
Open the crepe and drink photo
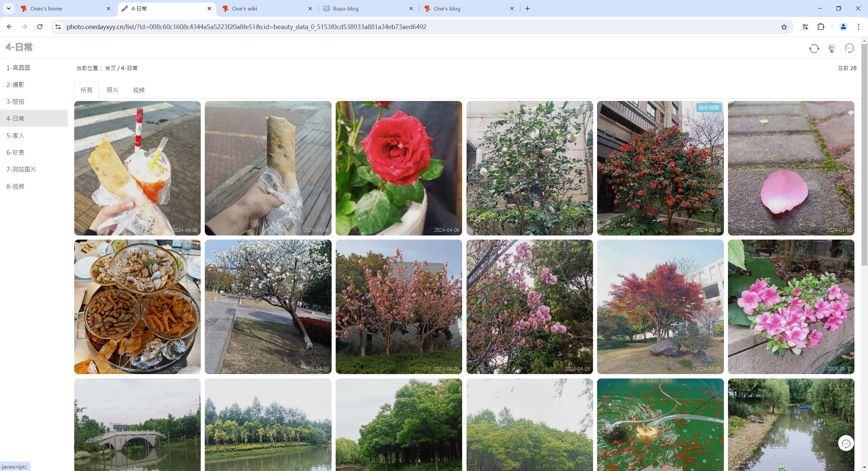click(x=137, y=168)
